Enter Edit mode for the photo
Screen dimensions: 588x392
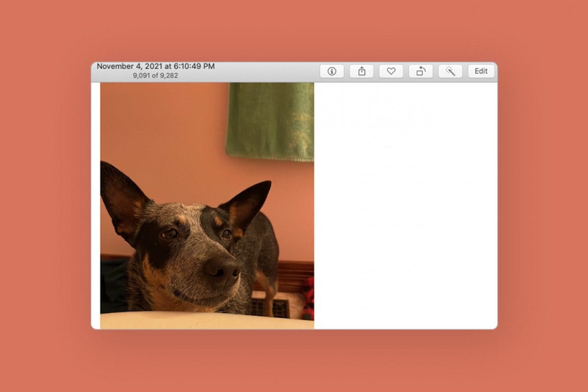tap(481, 71)
